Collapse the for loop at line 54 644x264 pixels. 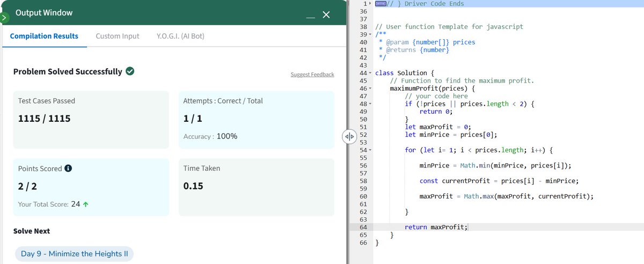371,150
